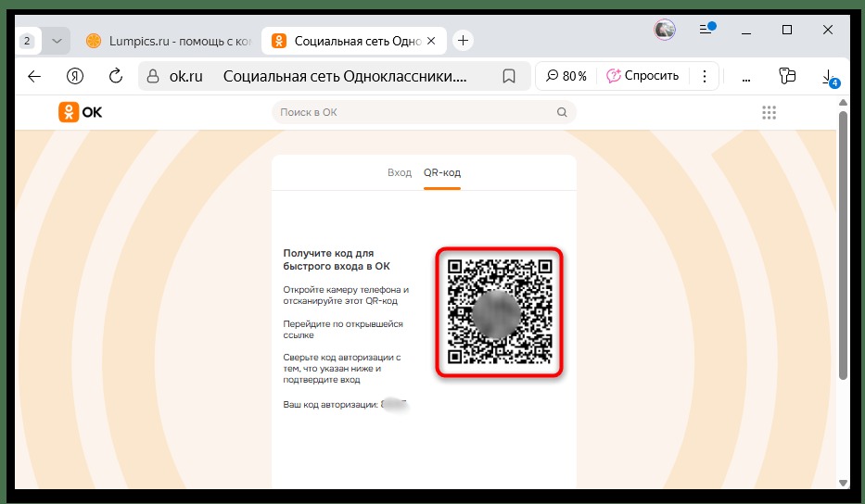The image size is (865, 504).
Task: Select the QR-код tab
Action: click(442, 172)
